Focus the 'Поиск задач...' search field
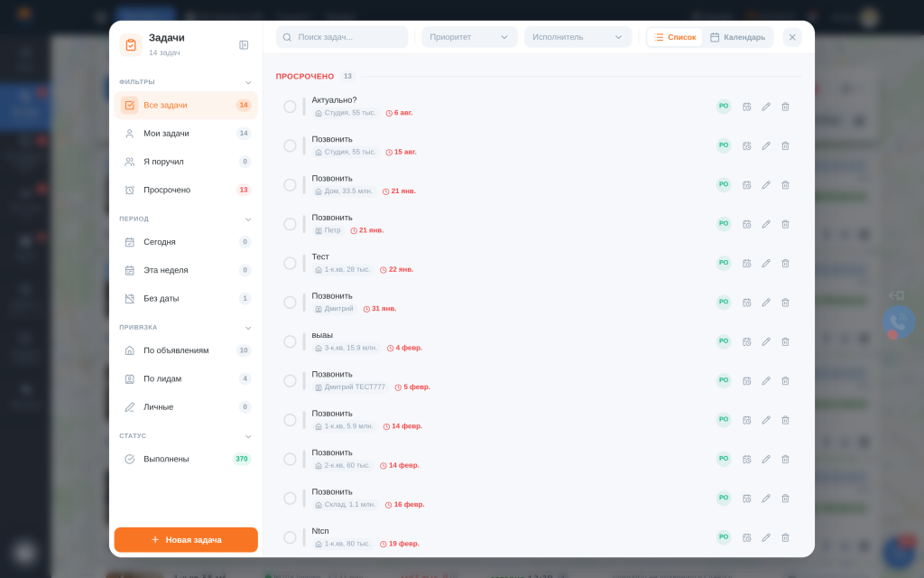Screen dimensions: 924x578 tap(342, 37)
